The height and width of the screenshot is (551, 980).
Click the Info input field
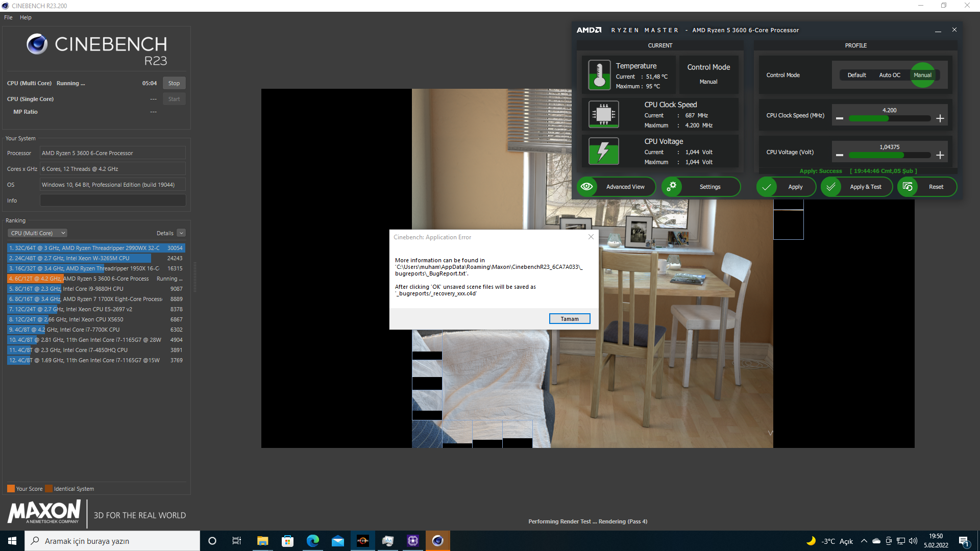pos(113,201)
